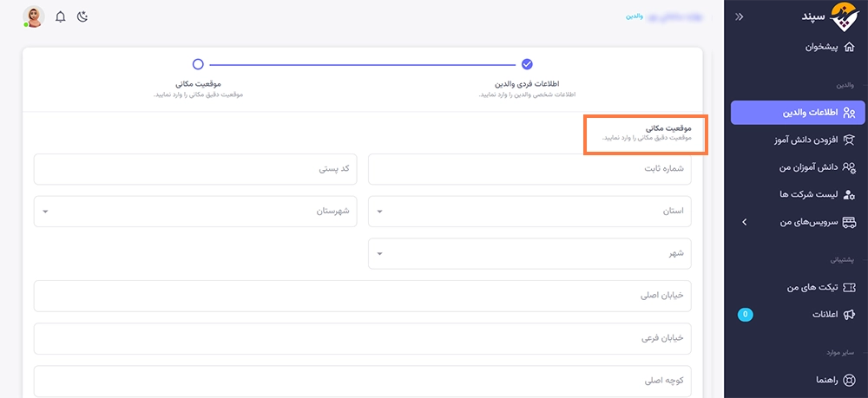The image size is (868, 398).
Task: Click the اعلانات megaphone icon
Action: tap(849, 314)
